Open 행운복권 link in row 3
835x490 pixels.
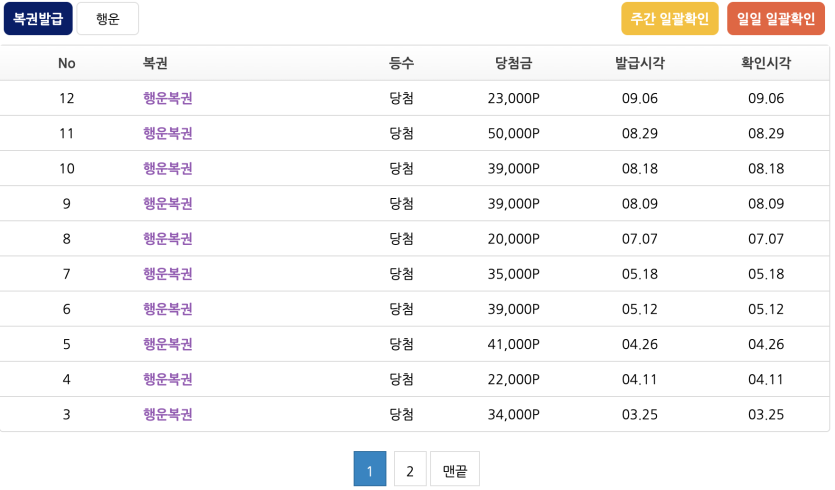168,414
